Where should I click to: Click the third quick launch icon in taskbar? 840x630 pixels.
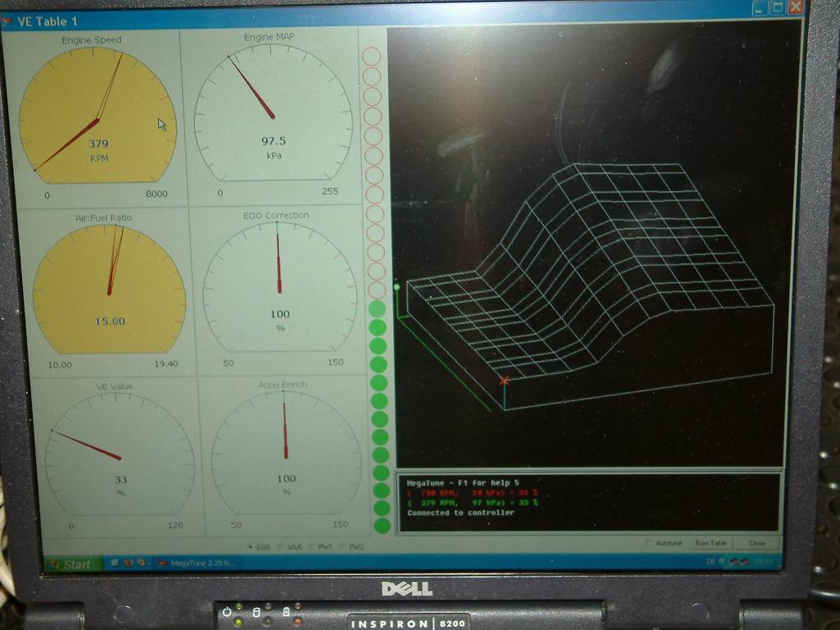point(141,564)
